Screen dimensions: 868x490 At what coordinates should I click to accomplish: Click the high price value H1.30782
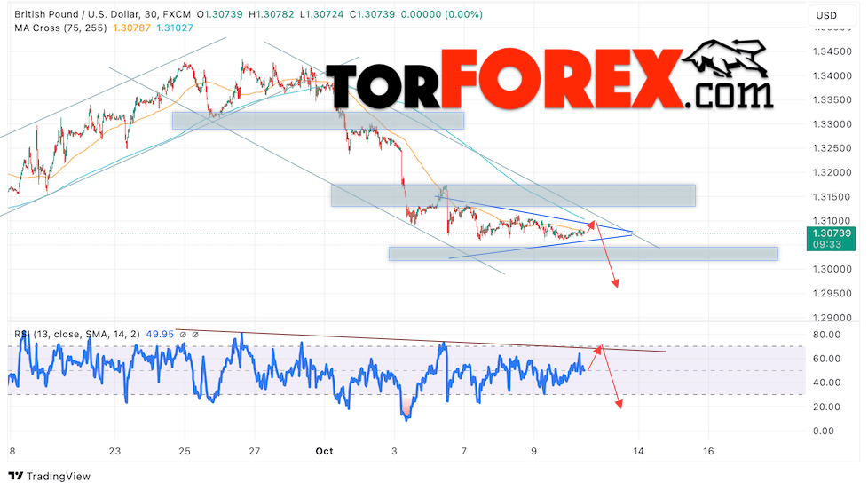point(272,14)
